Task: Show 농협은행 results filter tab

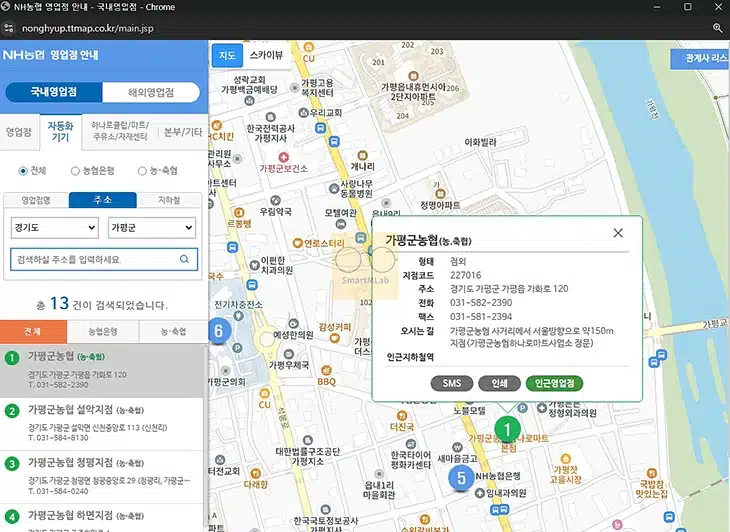Action: pyautogui.click(x=103, y=331)
